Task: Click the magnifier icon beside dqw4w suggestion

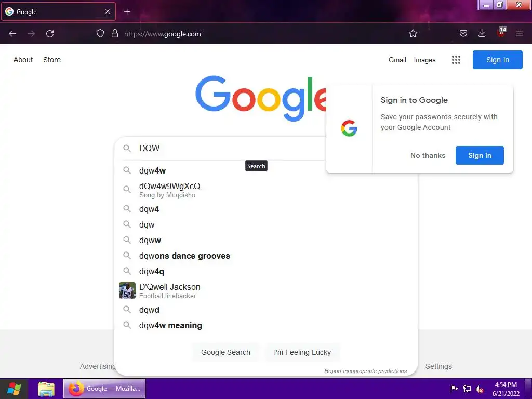Action: 127,170
